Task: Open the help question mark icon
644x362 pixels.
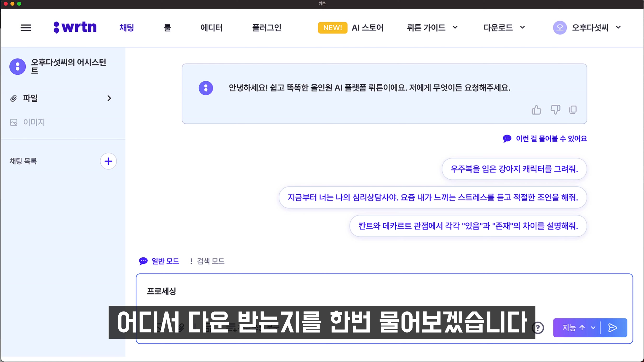Action: pos(538,328)
